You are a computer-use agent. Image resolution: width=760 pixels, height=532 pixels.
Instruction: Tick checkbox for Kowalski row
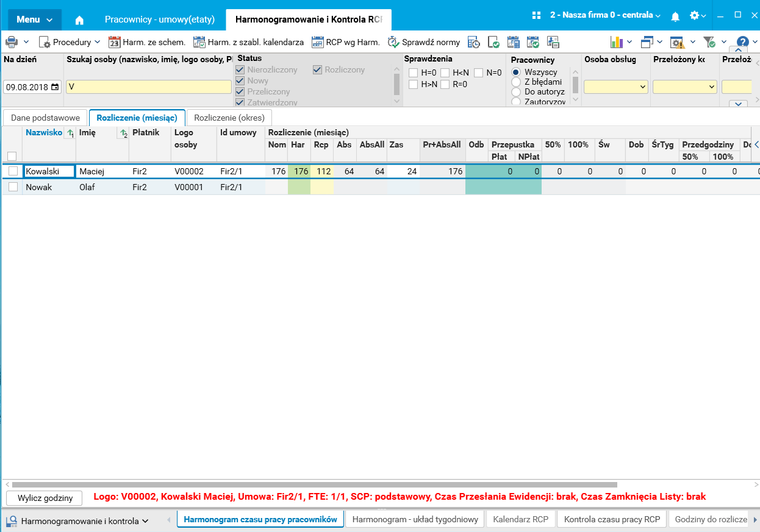point(13,171)
